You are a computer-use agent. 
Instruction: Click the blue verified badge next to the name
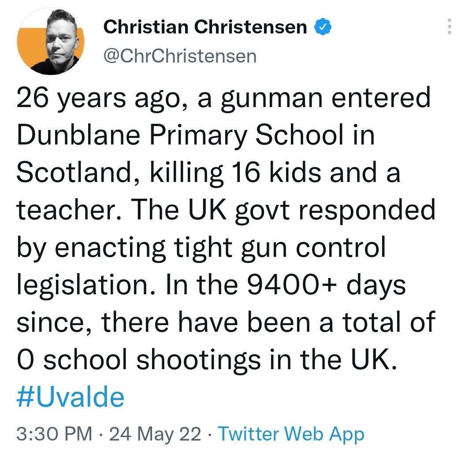tap(323, 26)
